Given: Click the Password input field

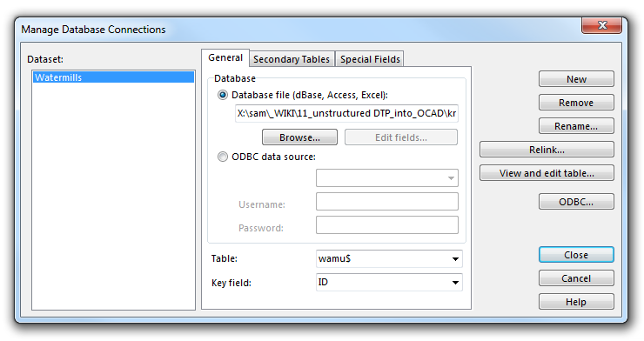Looking at the screenshot, I should coord(387,225).
